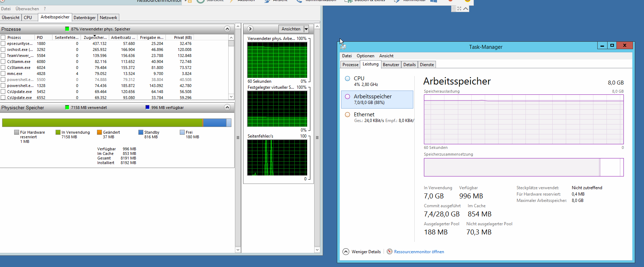Click the Speicherauslastung graph in Task-Manager
Screen dimensions: 644x267
(524, 119)
